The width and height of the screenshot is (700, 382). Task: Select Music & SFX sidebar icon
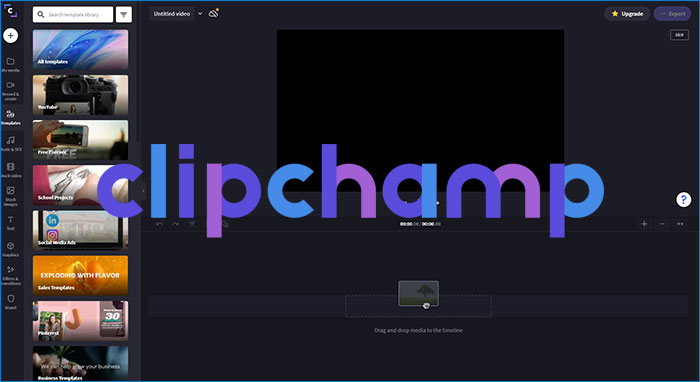pos(10,144)
